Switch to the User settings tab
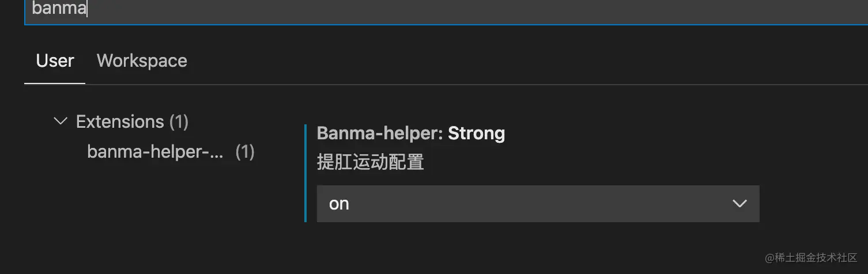The image size is (868, 274). pos(55,60)
